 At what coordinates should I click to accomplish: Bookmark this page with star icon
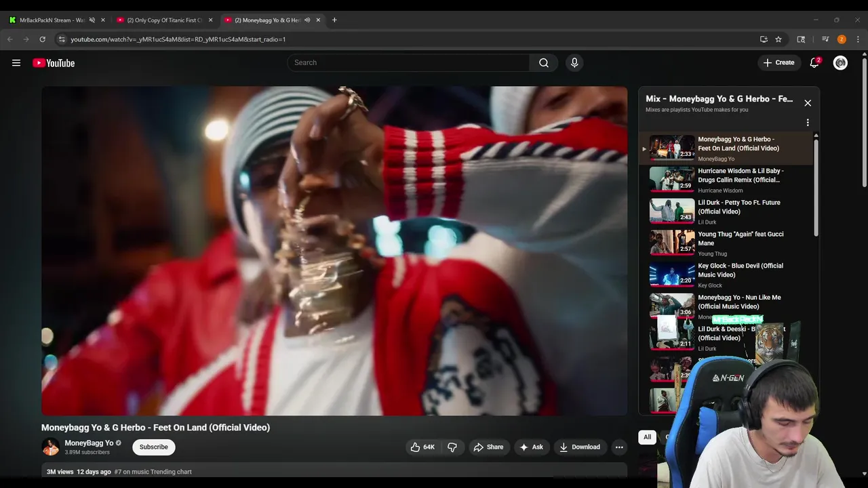pos(778,39)
